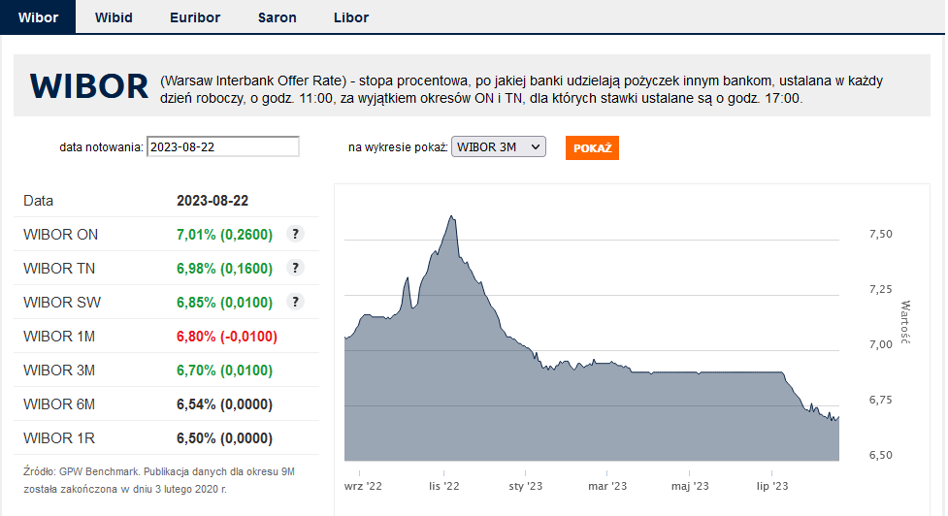This screenshot has height=516, width=948.
Task: Click the WIBOR 1R row label
Action: (x=59, y=438)
